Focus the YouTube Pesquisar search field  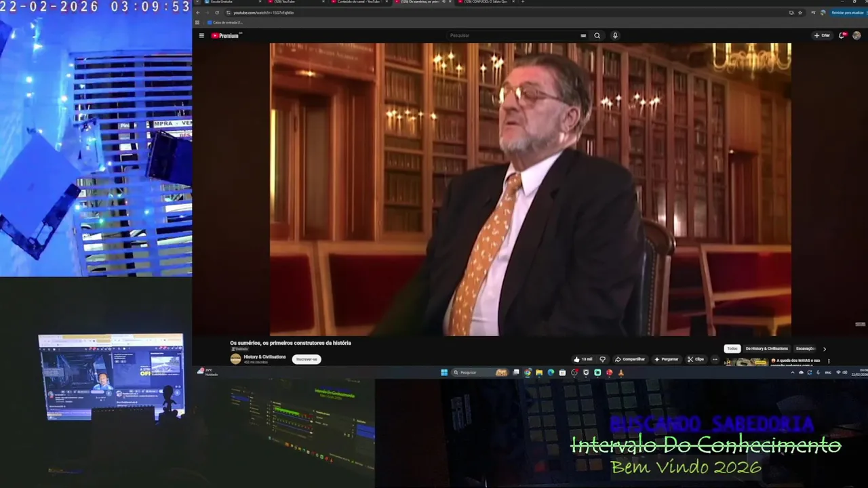(x=512, y=35)
